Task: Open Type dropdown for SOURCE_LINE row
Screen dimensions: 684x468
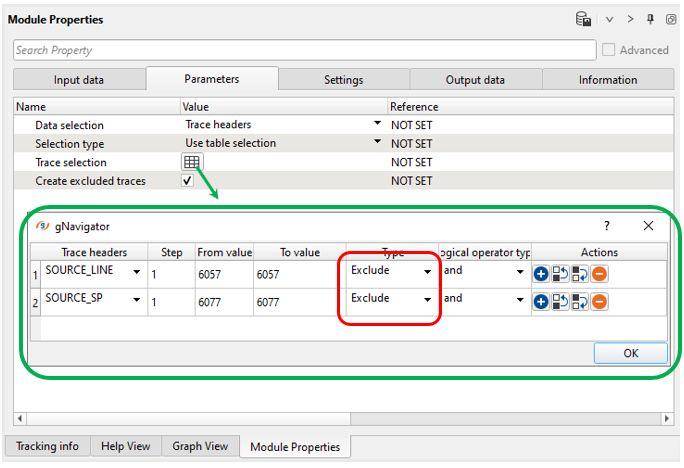Action: (428, 272)
